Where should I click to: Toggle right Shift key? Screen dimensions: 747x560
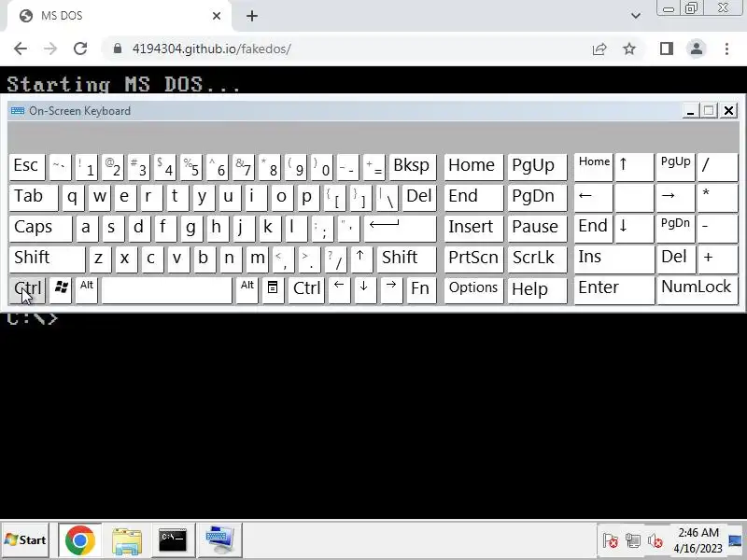(x=406, y=259)
